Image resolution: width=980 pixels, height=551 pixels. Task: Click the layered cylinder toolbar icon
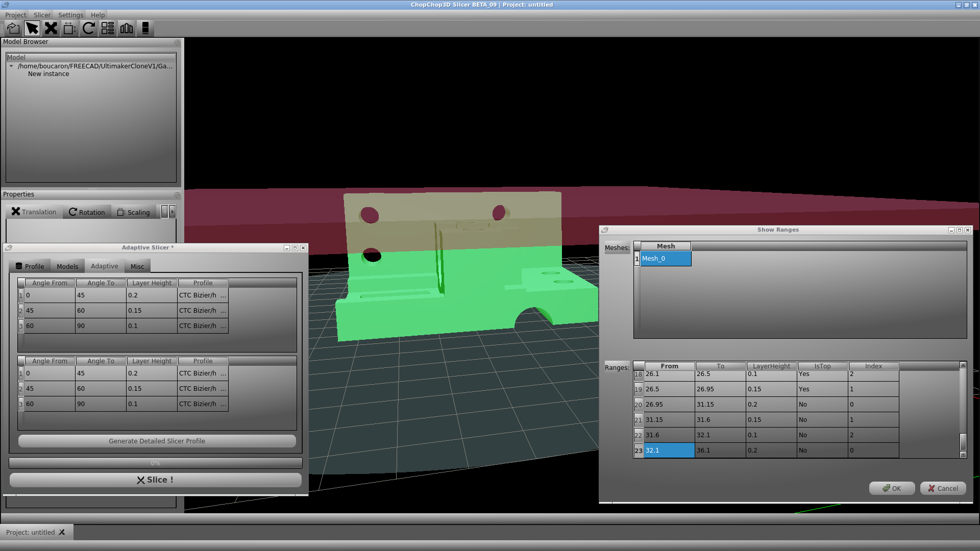145,29
